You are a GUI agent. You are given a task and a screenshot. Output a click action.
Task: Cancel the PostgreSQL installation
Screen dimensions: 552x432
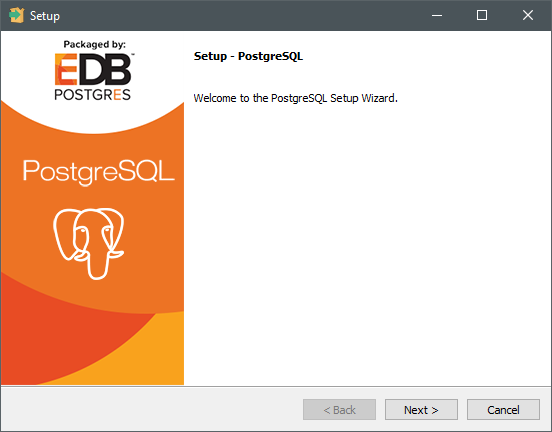(503, 409)
